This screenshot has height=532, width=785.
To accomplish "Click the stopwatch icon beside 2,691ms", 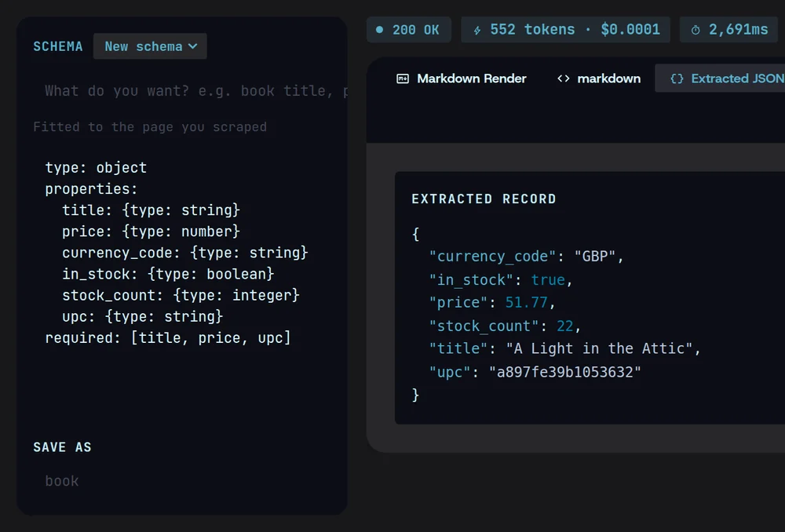I will tap(696, 31).
